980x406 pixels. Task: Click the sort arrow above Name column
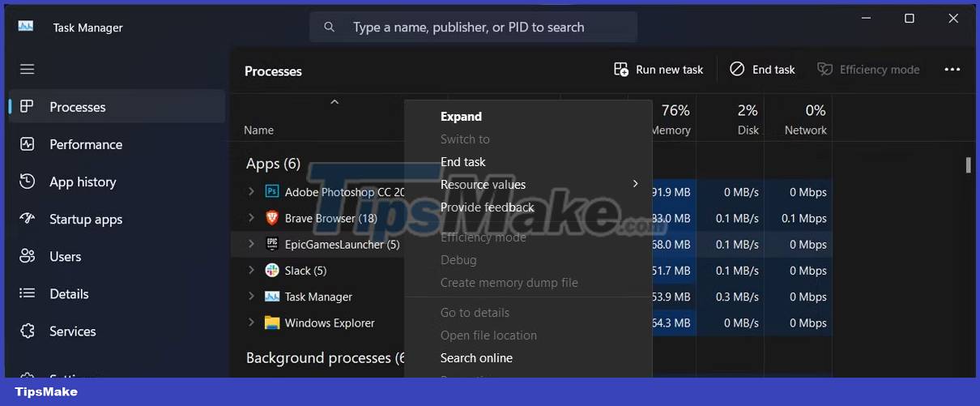click(334, 102)
